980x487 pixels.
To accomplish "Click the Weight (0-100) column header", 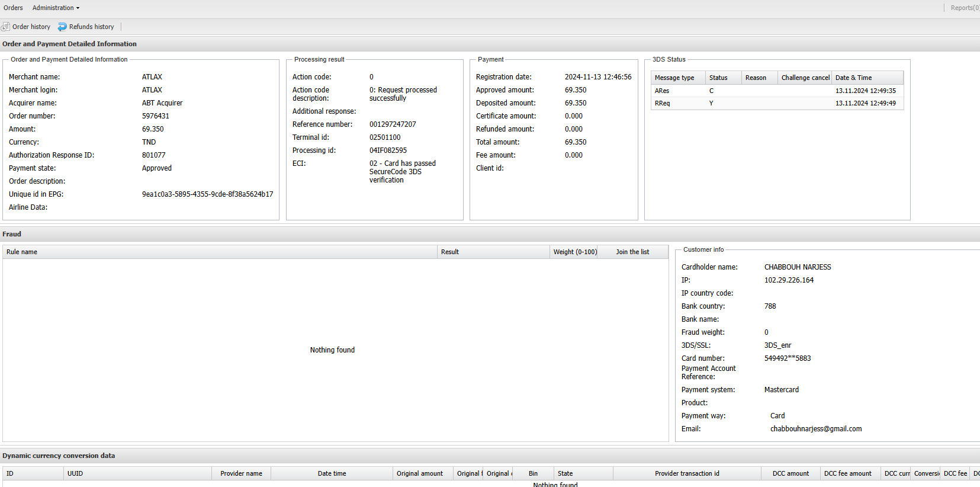I will point(574,252).
